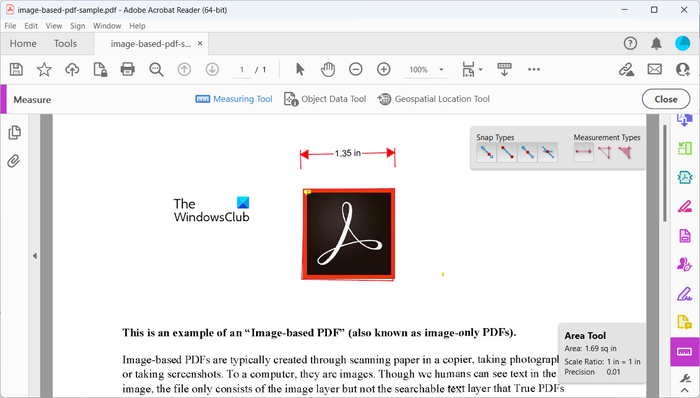700x398 pixels.
Task: Switch to the Tools tab
Action: tap(65, 43)
